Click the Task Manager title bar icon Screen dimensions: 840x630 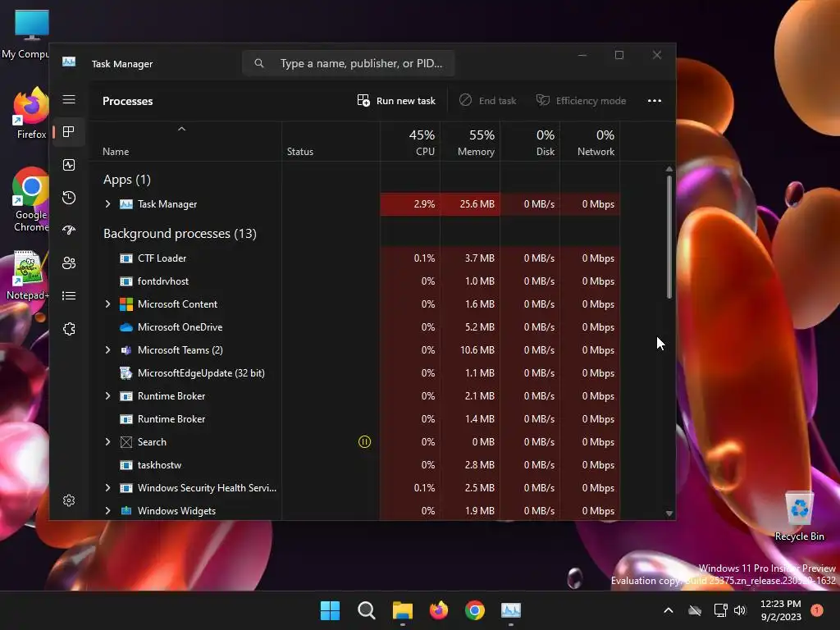pos(69,62)
